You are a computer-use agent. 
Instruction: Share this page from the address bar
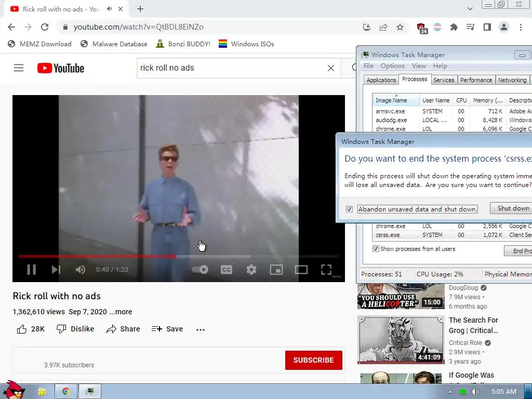pos(383,27)
